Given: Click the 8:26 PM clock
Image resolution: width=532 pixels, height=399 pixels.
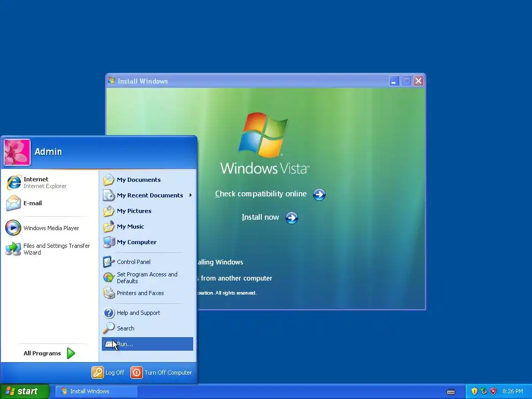Looking at the screenshot, I should [513, 391].
